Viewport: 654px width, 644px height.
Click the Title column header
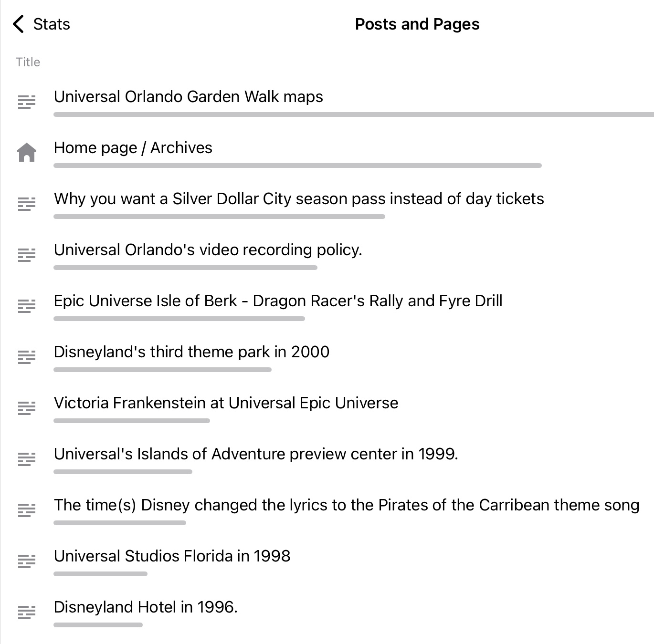pyautogui.click(x=28, y=62)
